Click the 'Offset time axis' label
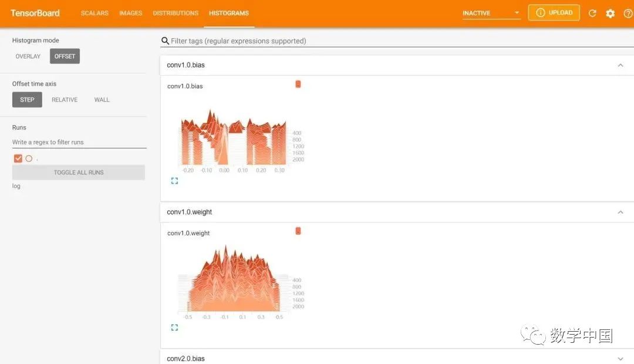The height and width of the screenshot is (364, 634). click(35, 84)
